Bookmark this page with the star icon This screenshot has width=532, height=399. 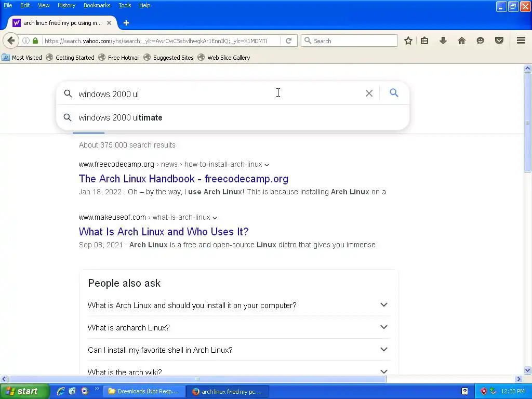coord(408,41)
